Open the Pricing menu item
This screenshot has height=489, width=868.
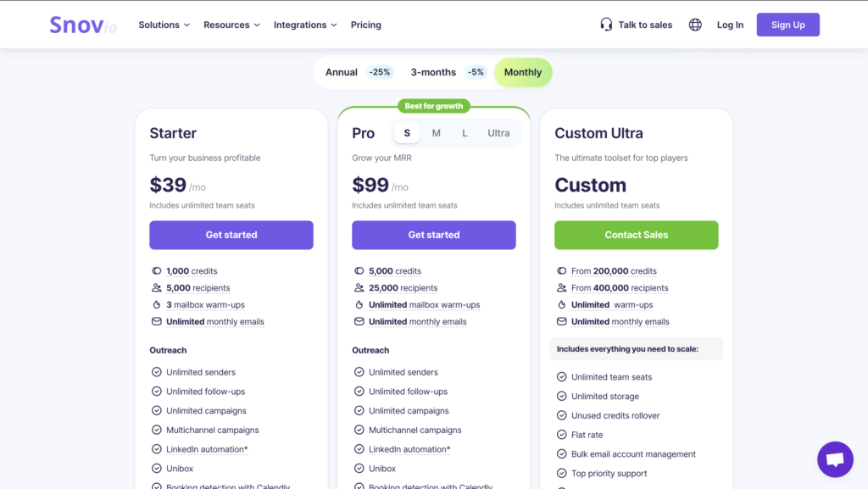pyautogui.click(x=365, y=25)
